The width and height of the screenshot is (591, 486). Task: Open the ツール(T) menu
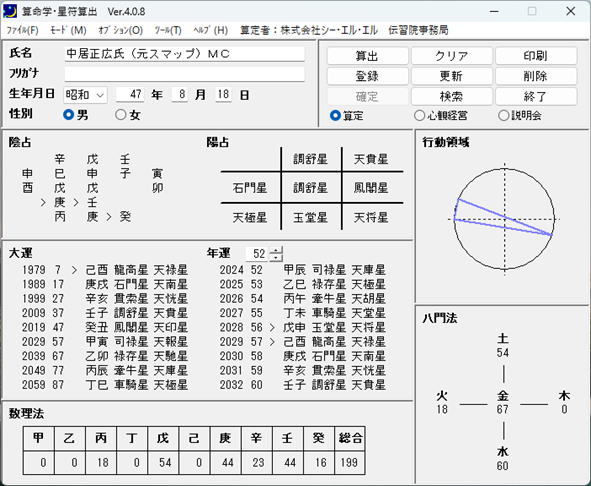pos(168,30)
